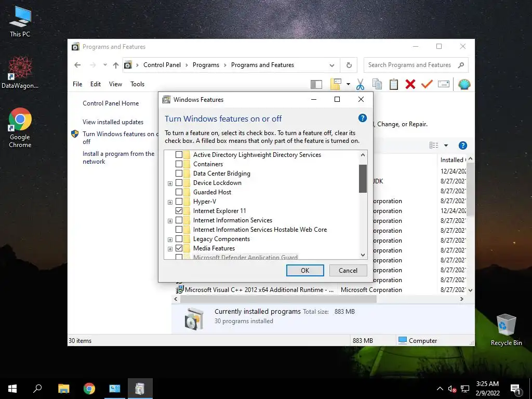
Task: Open File Explorer from the taskbar
Action: click(64, 389)
